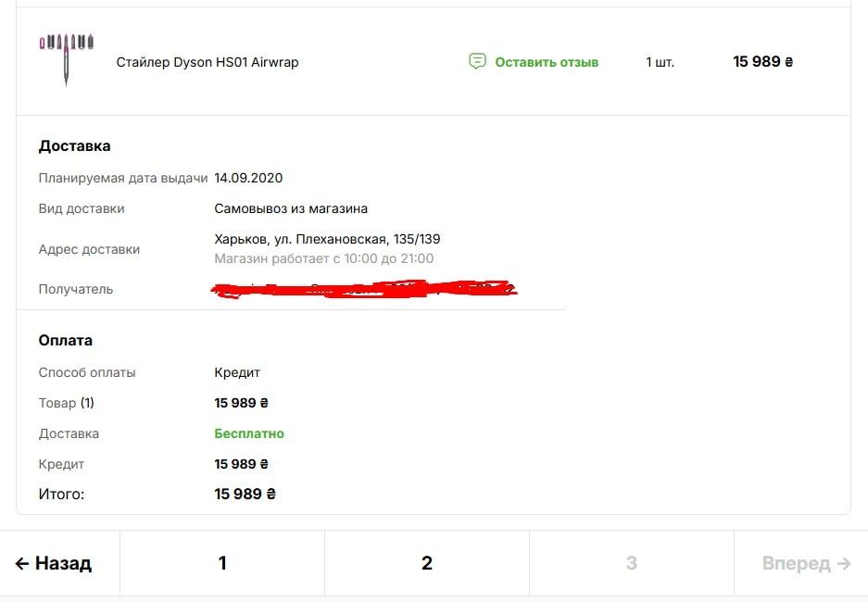The width and height of the screenshot is (868, 602).
Task: Click the Оплата section heading
Action: tap(66, 340)
